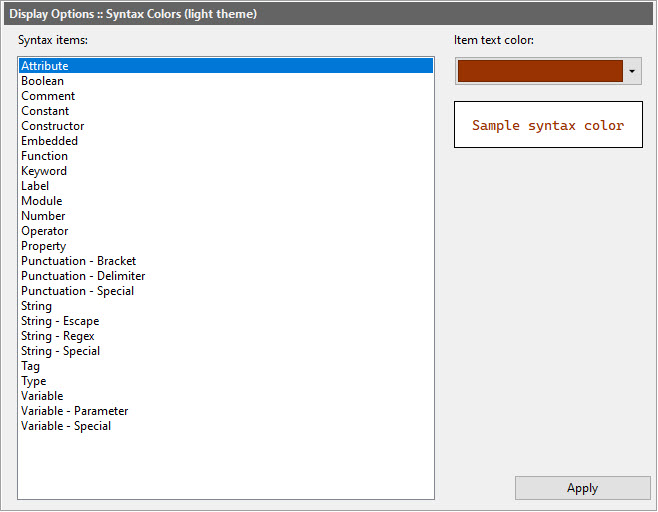The height and width of the screenshot is (512, 658).
Task: Select the Comment syntax item
Action: [x=226, y=96]
